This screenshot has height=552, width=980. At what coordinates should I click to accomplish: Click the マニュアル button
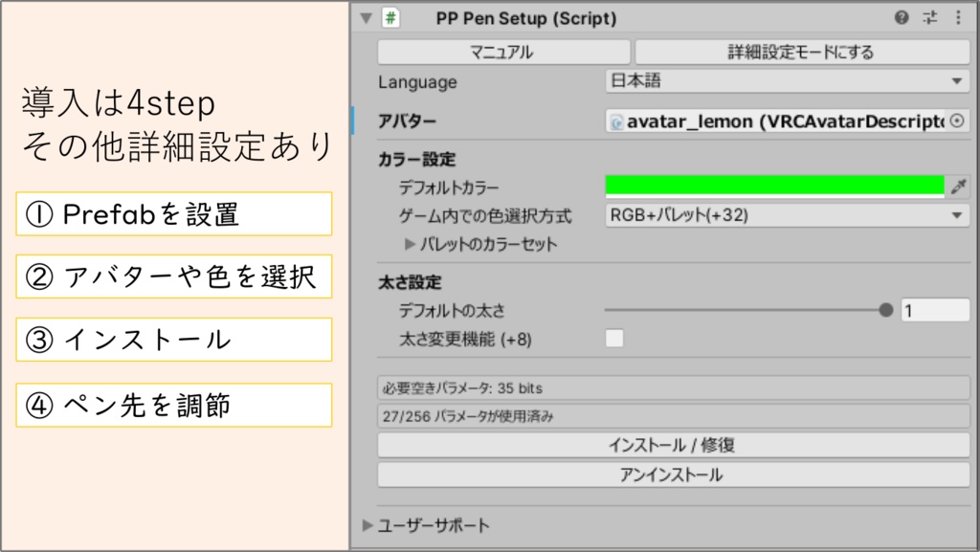[503, 52]
